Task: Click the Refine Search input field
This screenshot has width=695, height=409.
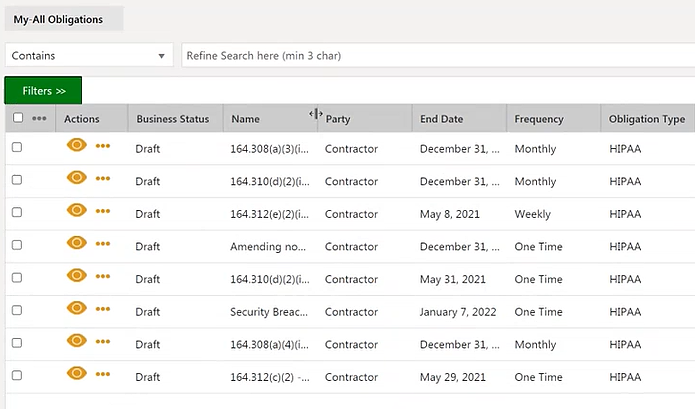Action: (435, 56)
